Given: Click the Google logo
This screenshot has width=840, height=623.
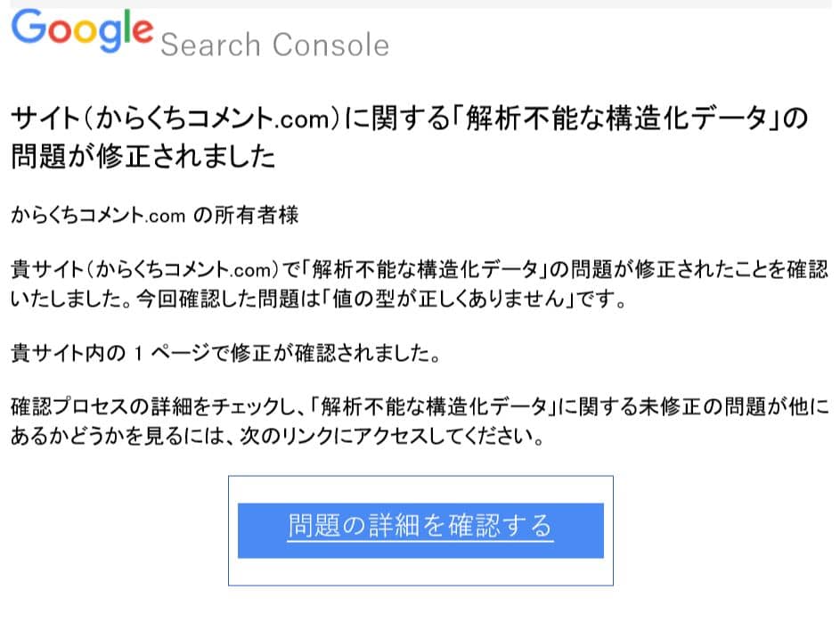Looking at the screenshot, I should 82,31.
